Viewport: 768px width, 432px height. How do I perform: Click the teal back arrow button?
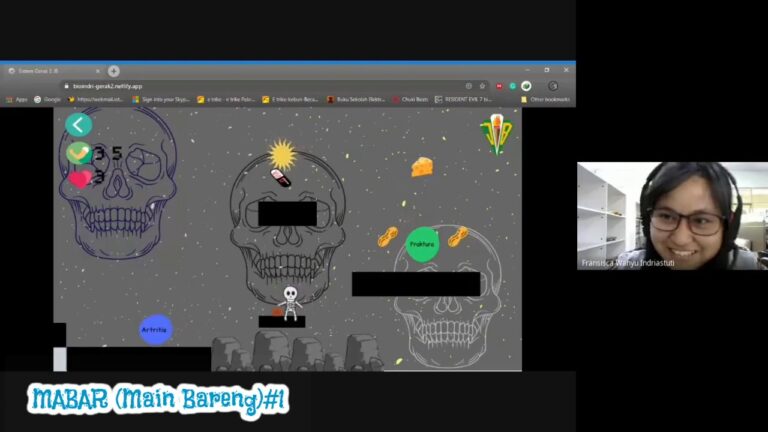78,125
